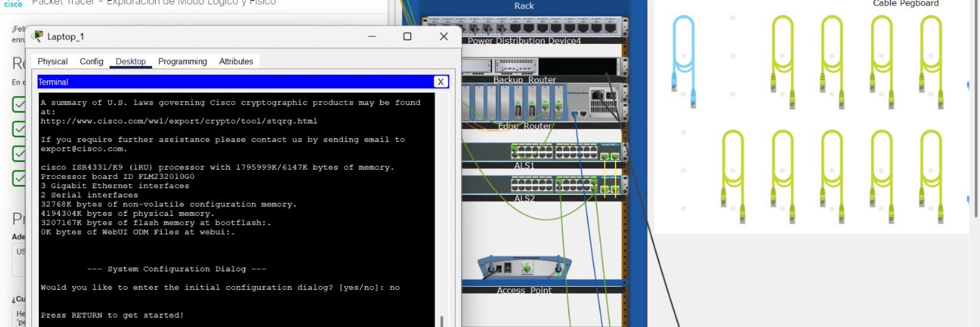
Task: Click the cisco.com crypto URL text in terminal
Action: point(179,121)
